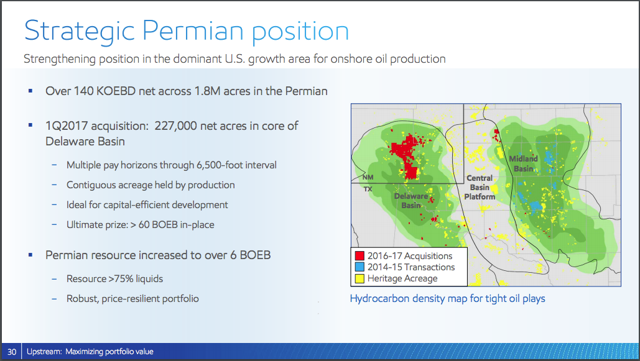Click slide number 30 in footer
Viewport: 640px width, 361px height.
pos(11,352)
